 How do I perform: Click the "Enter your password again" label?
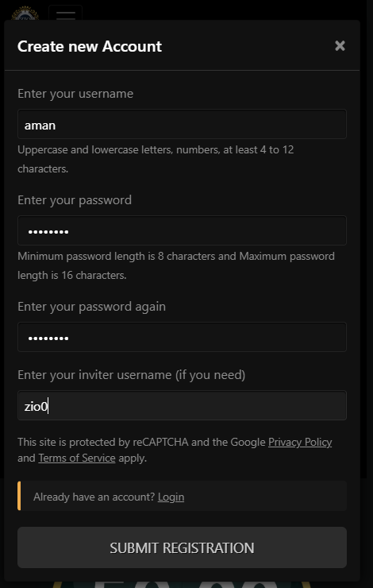click(x=91, y=307)
